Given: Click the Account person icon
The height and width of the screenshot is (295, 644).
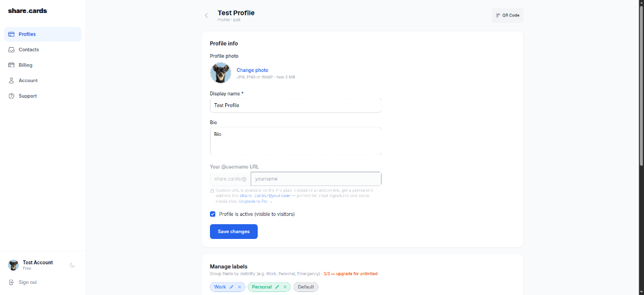Looking at the screenshot, I should click(12, 80).
